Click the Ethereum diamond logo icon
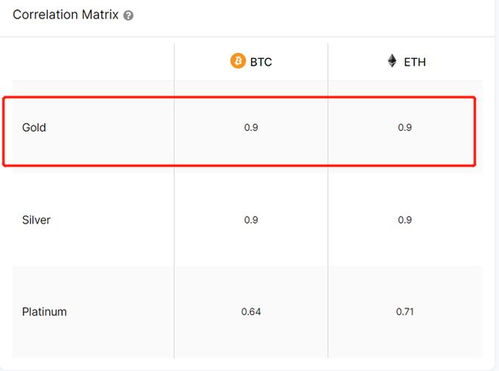This screenshot has width=499, height=371. pos(392,61)
